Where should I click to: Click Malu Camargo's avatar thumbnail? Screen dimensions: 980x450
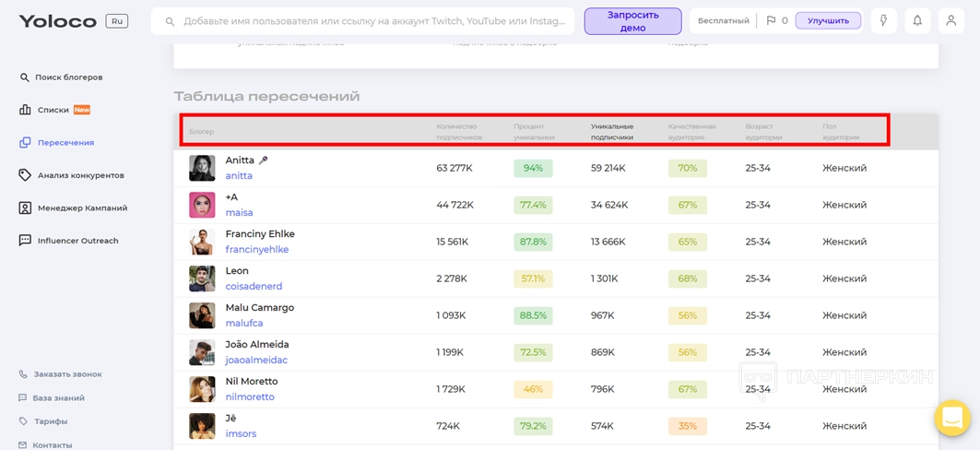[202, 315]
